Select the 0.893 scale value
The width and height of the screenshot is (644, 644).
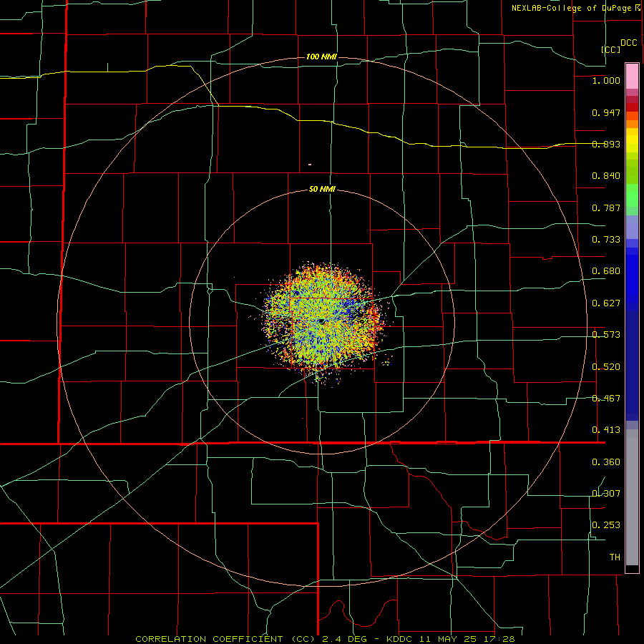pos(606,144)
